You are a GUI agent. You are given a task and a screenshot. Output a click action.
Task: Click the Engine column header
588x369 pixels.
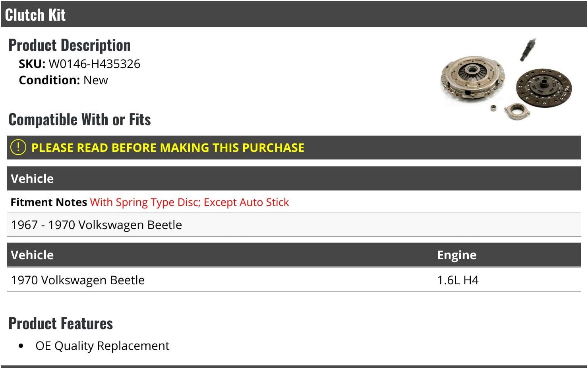[457, 255]
